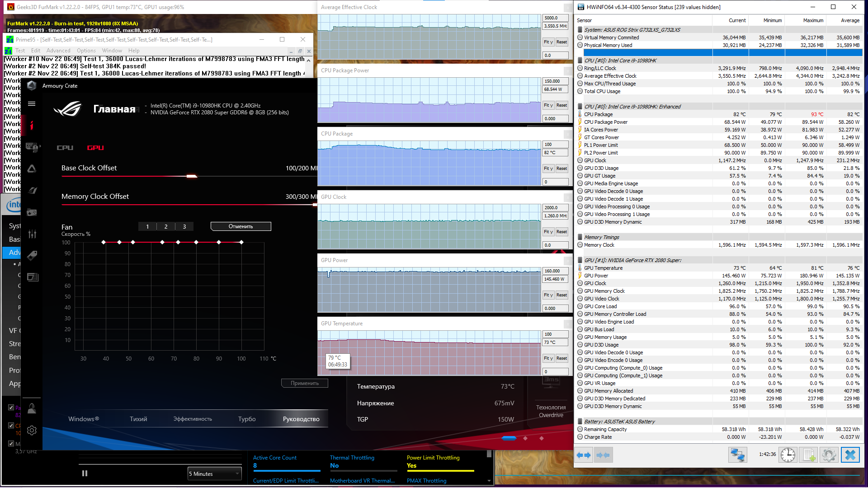
Task: Collapse the Battery ASUSTeK sensor group
Action: pos(580,422)
